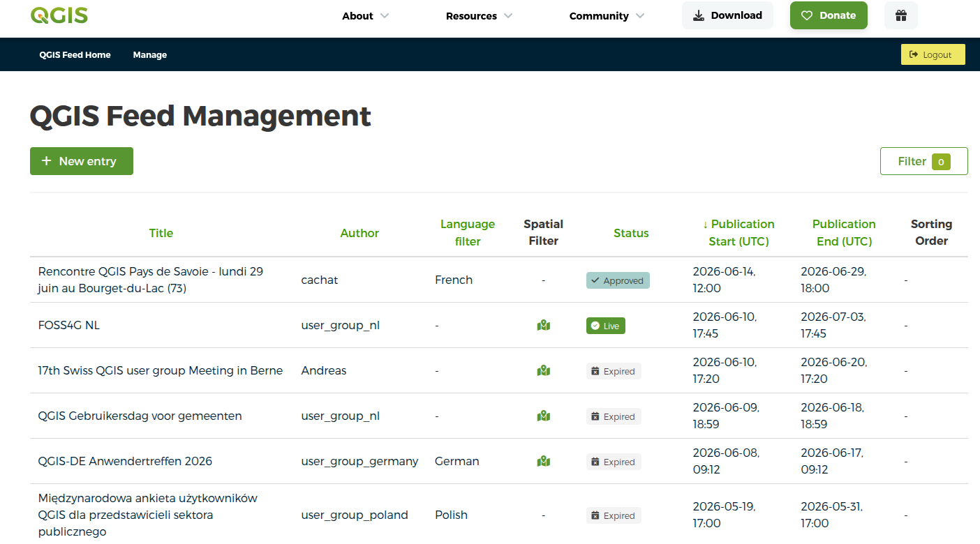Click the map icon for QGIS Gebruikersdag voor gemeenten
Image resolution: width=980 pixels, height=544 pixels.
pos(544,416)
